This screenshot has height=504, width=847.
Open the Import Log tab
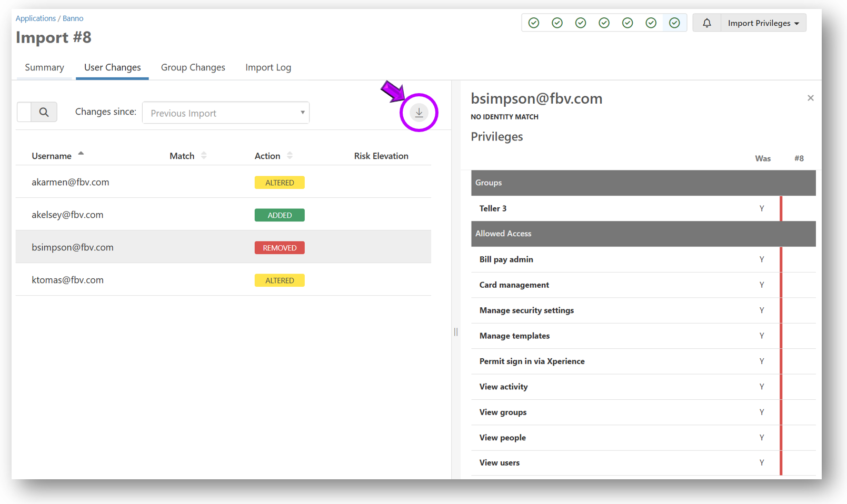(x=268, y=67)
